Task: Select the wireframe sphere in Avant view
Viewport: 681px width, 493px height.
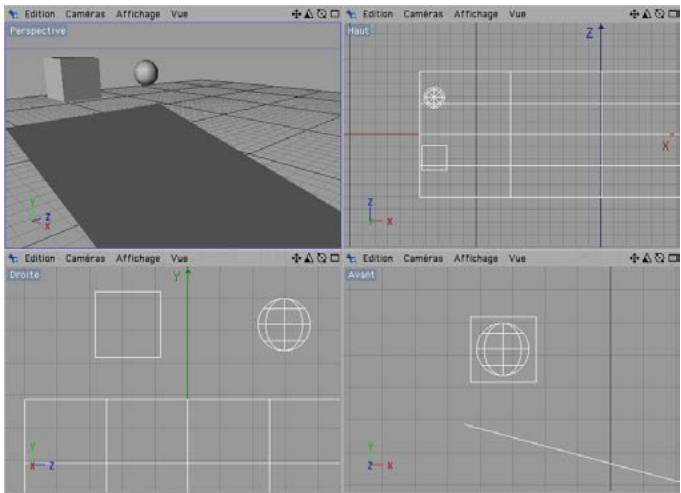Action: [503, 349]
